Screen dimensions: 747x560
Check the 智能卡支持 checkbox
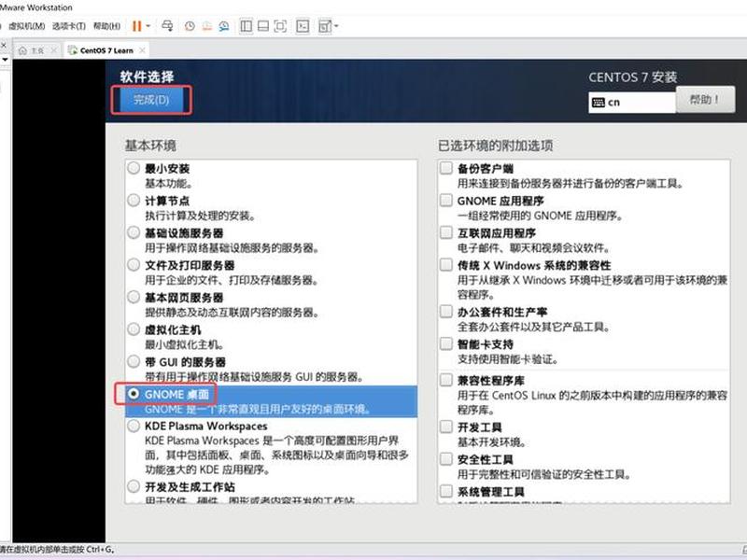[446, 343]
